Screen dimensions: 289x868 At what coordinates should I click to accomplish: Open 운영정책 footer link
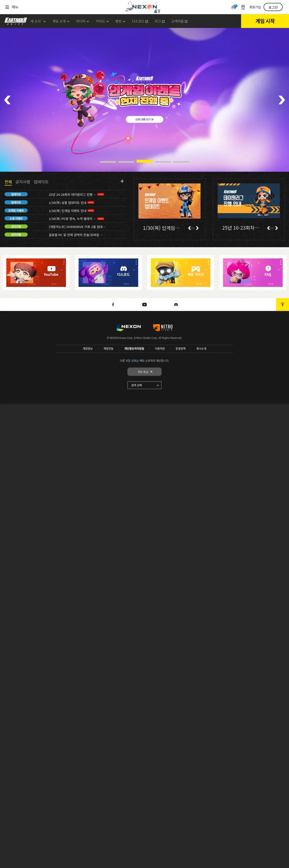tap(180, 349)
